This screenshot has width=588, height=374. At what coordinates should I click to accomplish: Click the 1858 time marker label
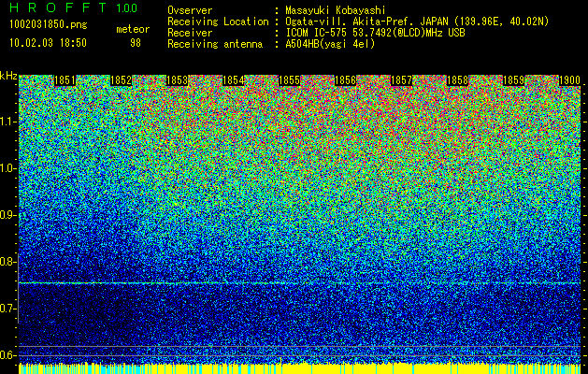click(457, 80)
